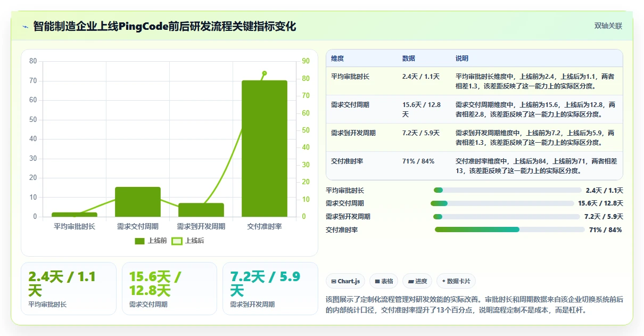Click the 15.6天 / 12.8天 data card
644x336 pixels.
click(x=169, y=289)
